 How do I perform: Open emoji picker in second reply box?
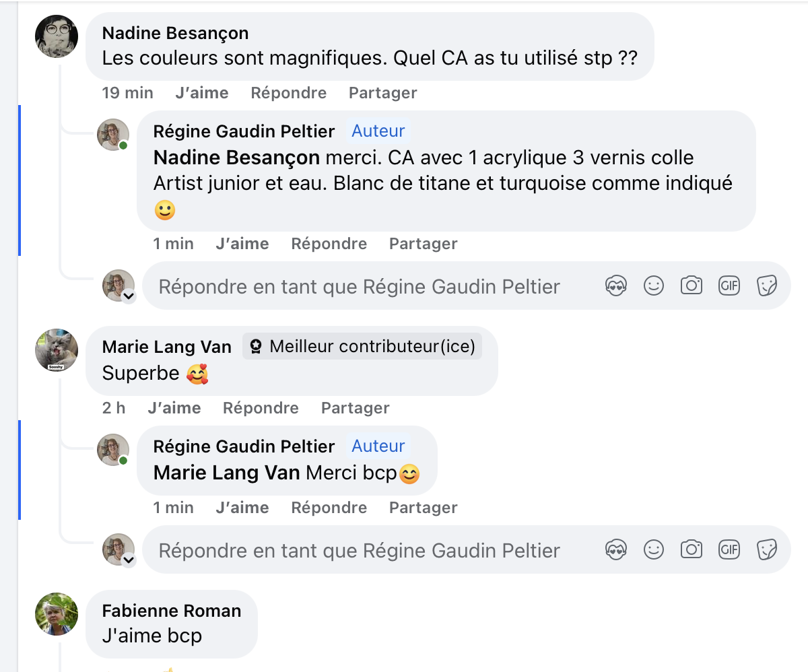[653, 550]
